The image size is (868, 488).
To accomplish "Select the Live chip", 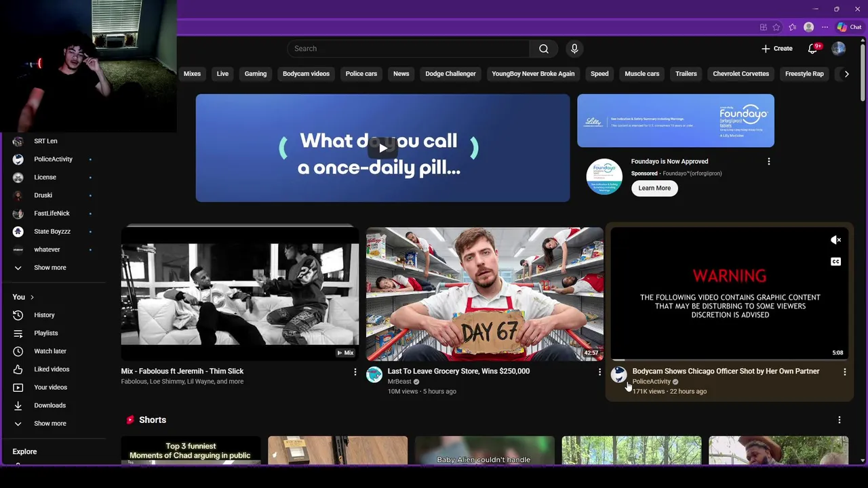I will [222, 74].
